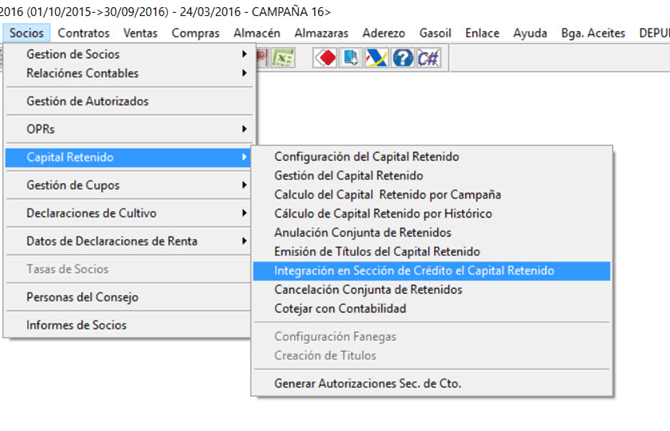Choose Configuración del Capital Retenido

click(x=366, y=157)
